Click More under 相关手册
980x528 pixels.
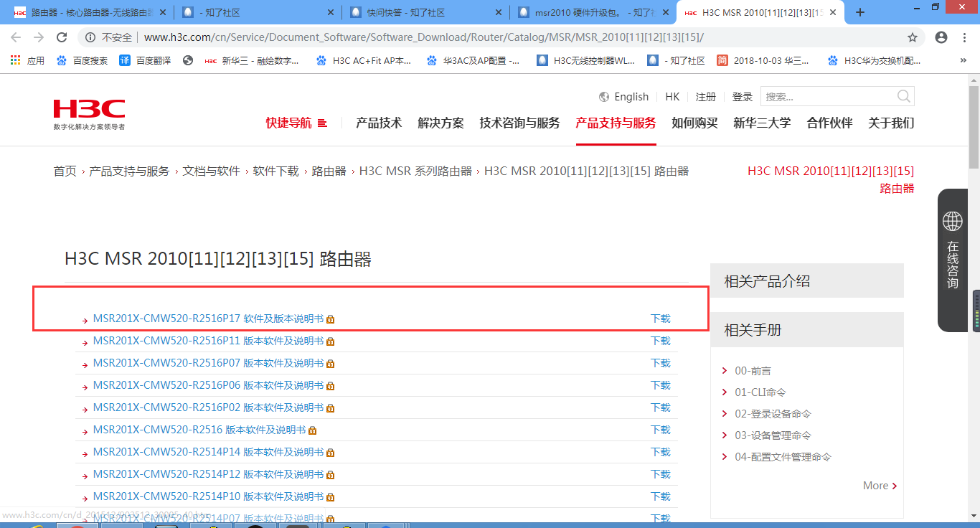click(x=880, y=486)
